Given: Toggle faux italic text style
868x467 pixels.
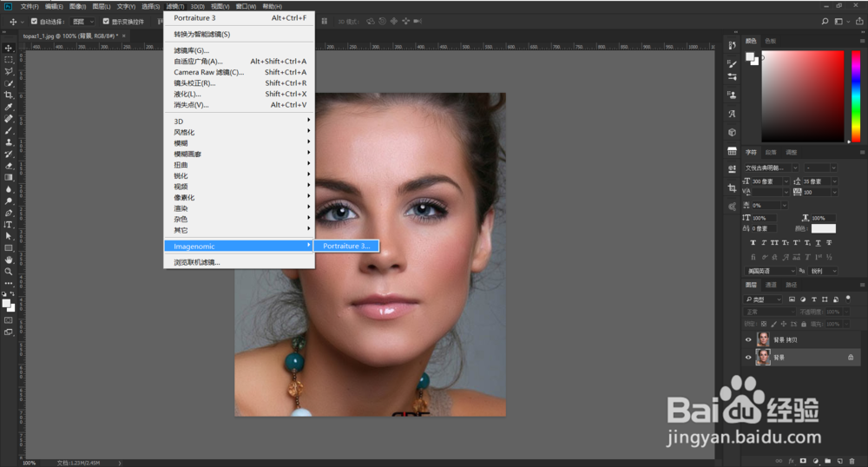Looking at the screenshot, I should [764, 243].
